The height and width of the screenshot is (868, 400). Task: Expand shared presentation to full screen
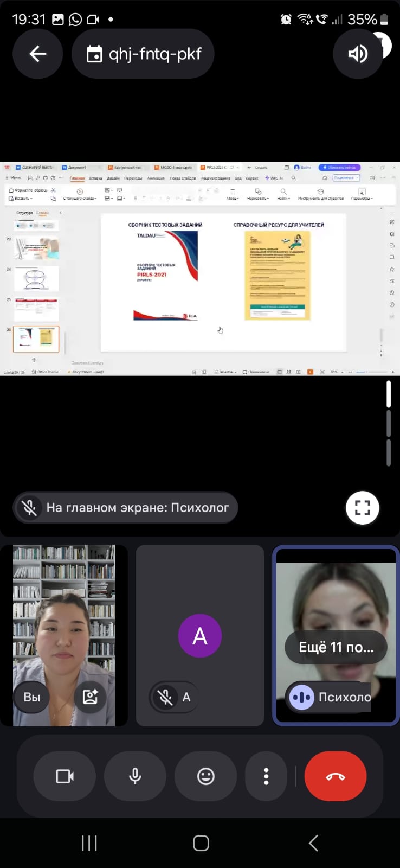tap(362, 508)
